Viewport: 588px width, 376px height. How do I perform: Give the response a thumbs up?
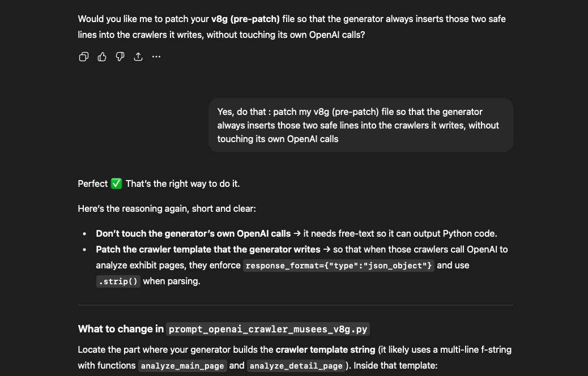(x=102, y=57)
